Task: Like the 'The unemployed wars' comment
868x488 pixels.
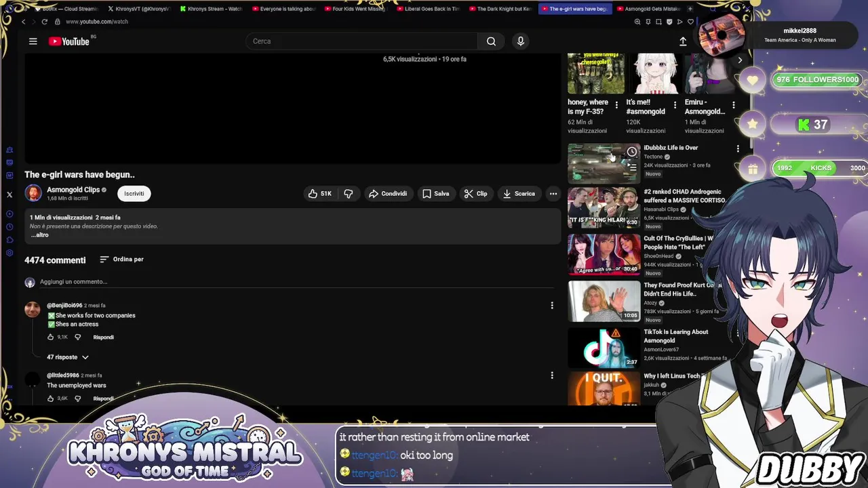Action: [51, 399]
